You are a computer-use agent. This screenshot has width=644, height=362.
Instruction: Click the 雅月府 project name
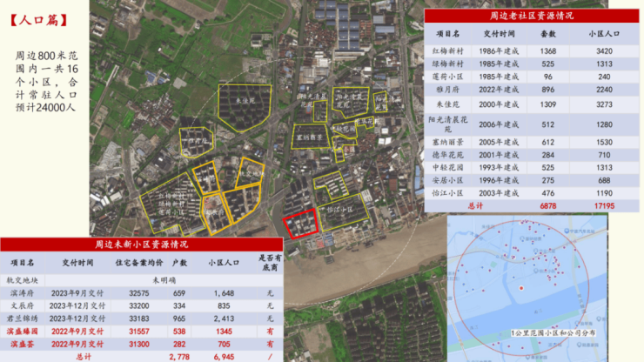(x=447, y=90)
